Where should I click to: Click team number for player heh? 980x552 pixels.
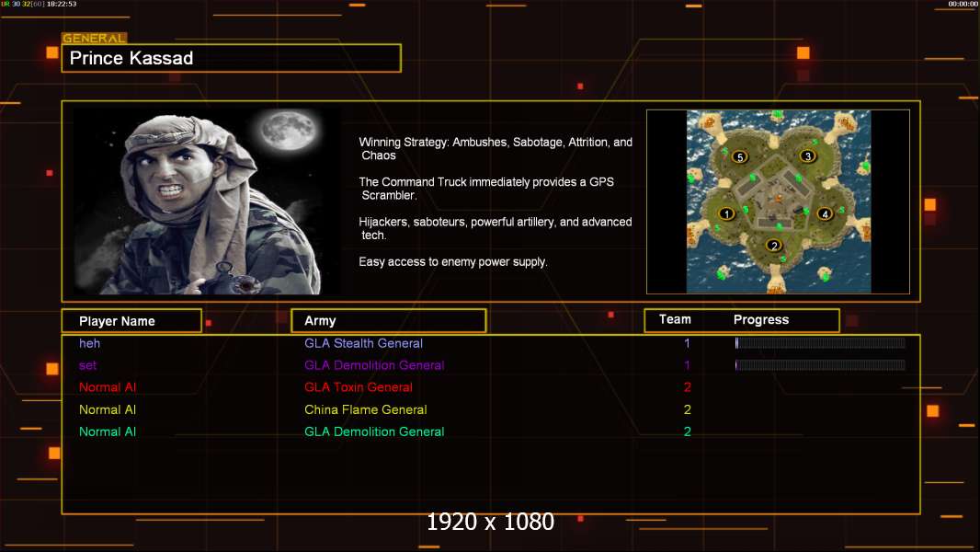pyautogui.click(x=687, y=343)
